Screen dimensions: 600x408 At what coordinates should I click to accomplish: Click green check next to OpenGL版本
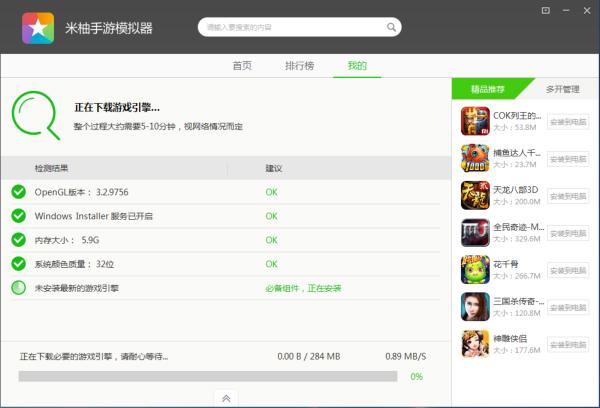click(x=18, y=192)
